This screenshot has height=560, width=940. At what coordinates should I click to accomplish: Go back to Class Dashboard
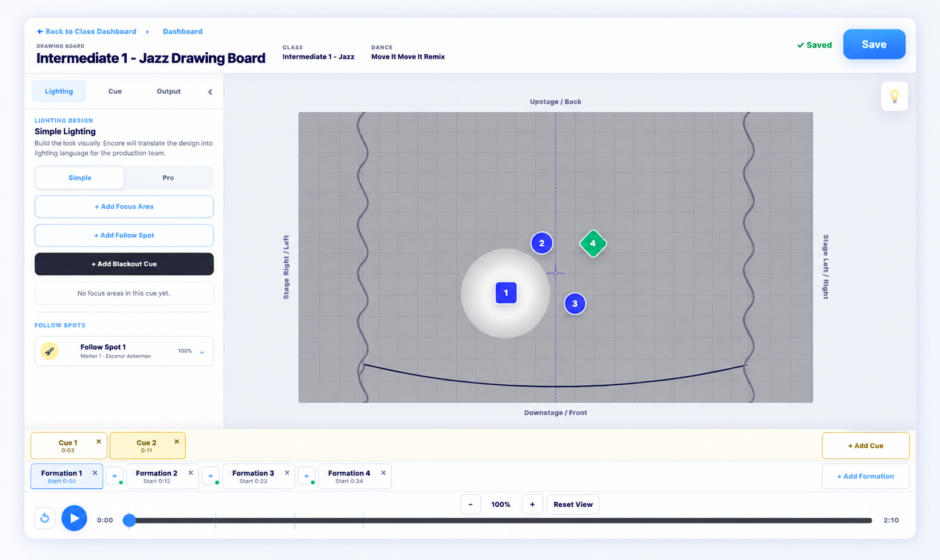pyautogui.click(x=87, y=31)
